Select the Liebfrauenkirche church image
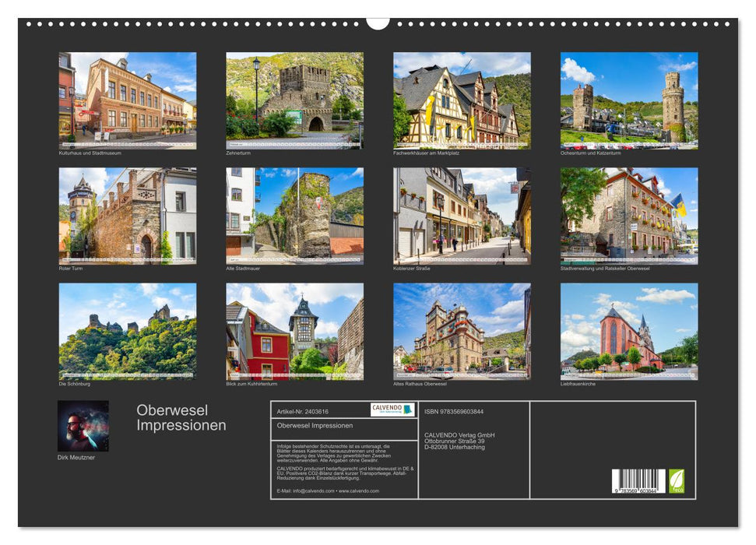756x545 pixels. point(629,332)
